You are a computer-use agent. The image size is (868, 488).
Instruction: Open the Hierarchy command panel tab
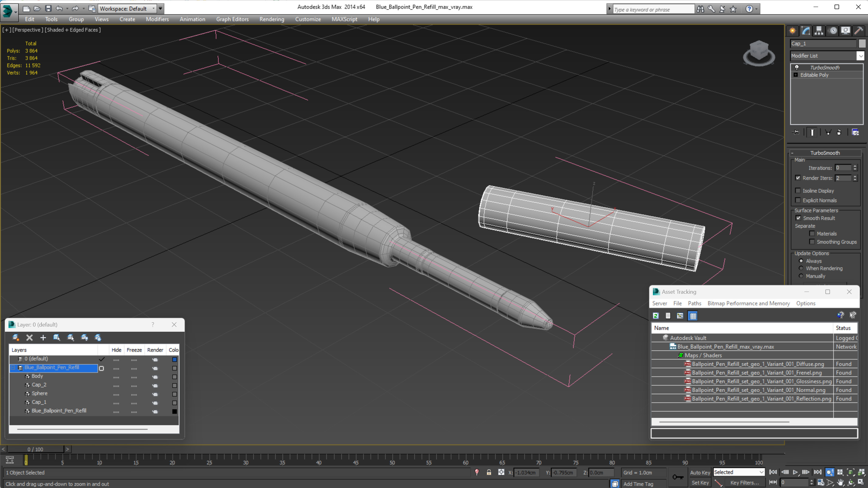[x=819, y=31]
